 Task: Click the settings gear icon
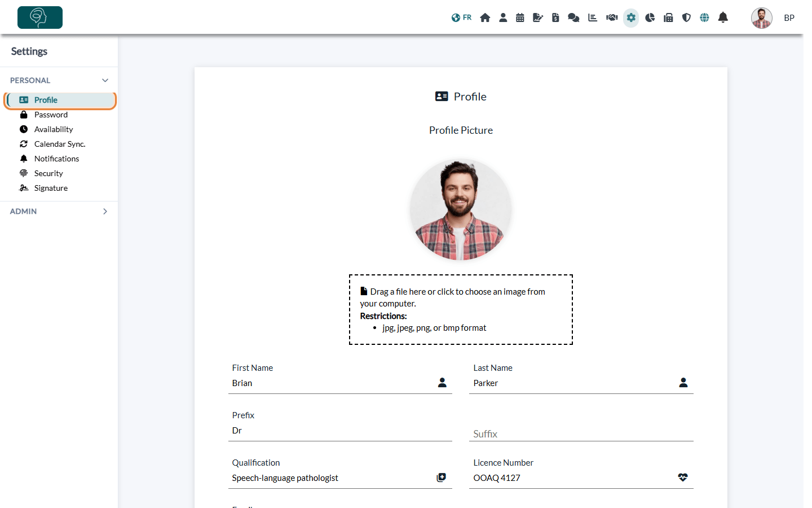(x=631, y=17)
